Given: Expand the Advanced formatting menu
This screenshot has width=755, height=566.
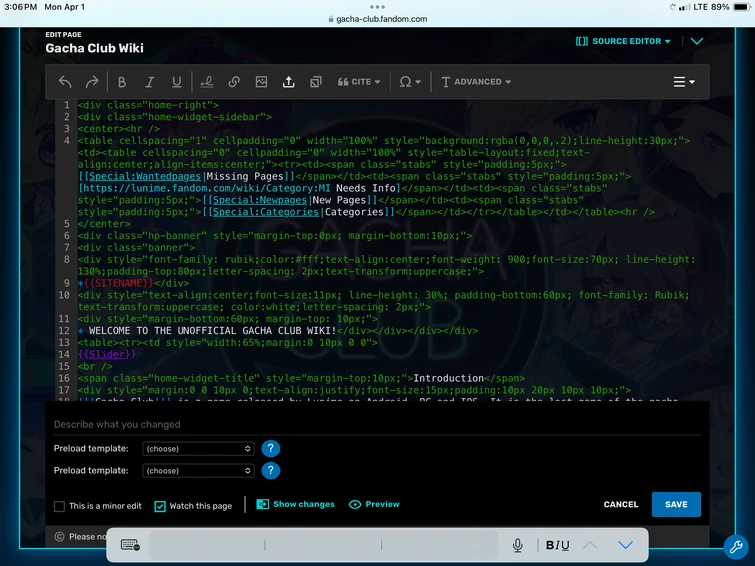Looking at the screenshot, I should click(x=476, y=82).
